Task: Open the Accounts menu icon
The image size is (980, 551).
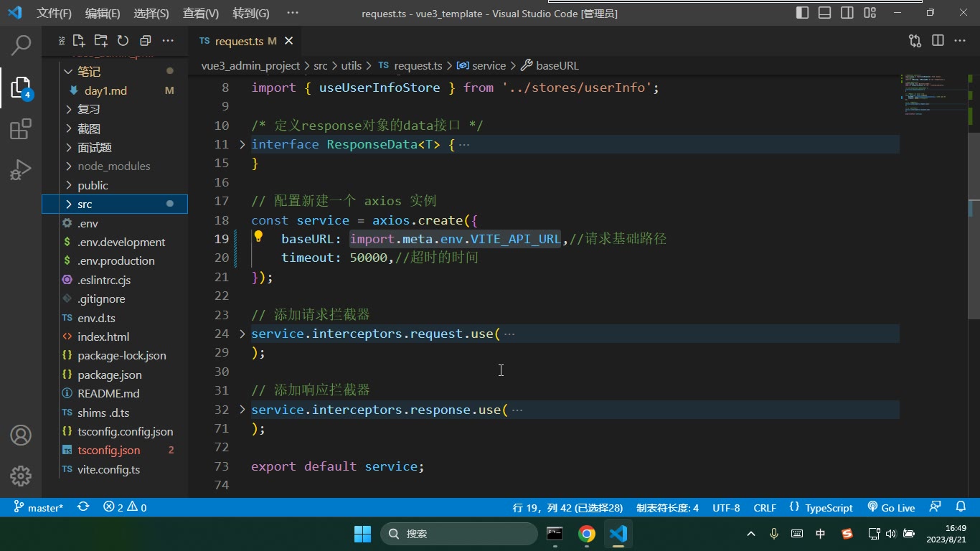Action: click(x=21, y=435)
